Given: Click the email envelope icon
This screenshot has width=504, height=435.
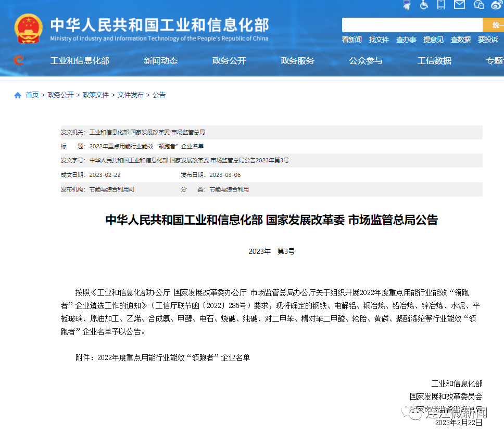Looking at the screenshot, I should [x=459, y=4].
